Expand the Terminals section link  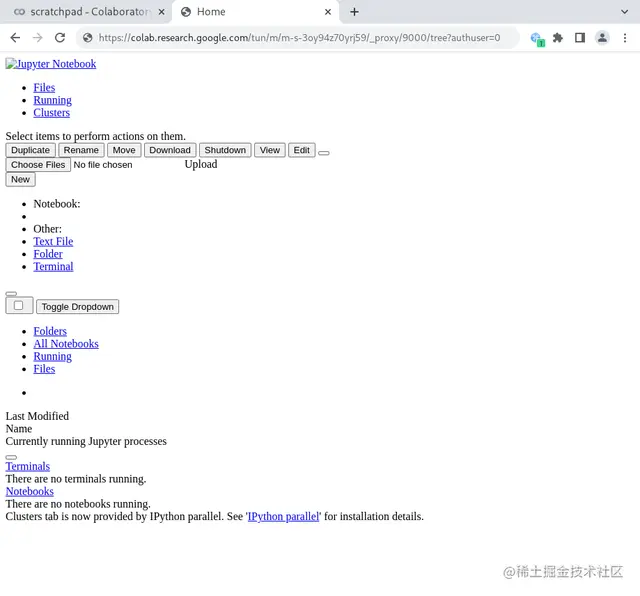click(x=28, y=467)
